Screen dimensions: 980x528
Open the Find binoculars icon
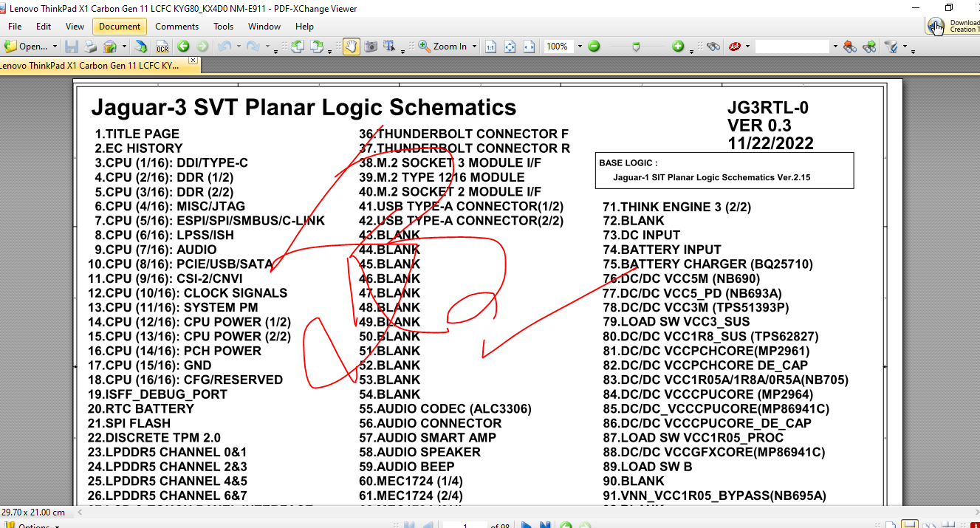coord(713,47)
